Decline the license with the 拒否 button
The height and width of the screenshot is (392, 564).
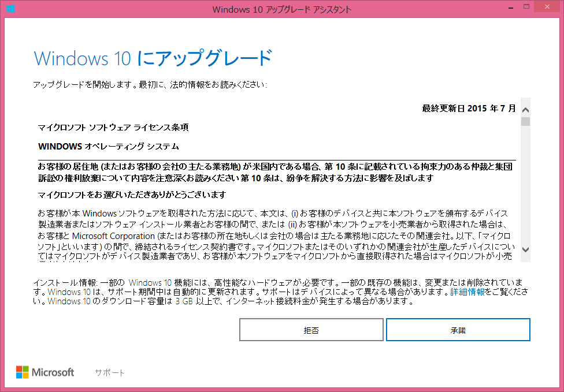311,330
